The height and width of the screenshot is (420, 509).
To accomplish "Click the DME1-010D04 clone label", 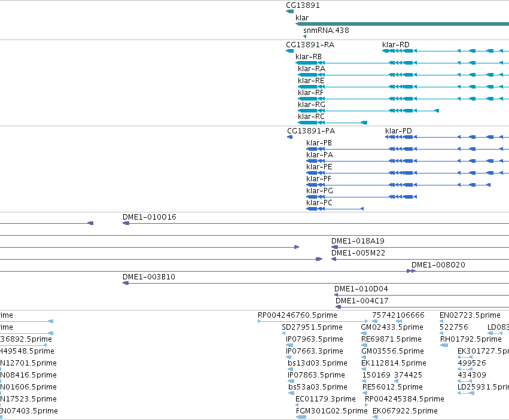I will pyautogui.click(x=361, y=289).
